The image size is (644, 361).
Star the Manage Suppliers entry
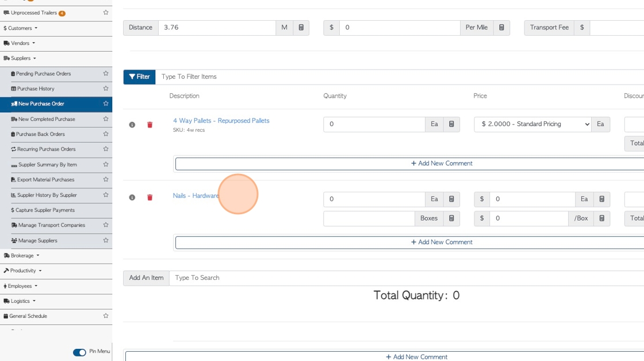pos(106,240)
